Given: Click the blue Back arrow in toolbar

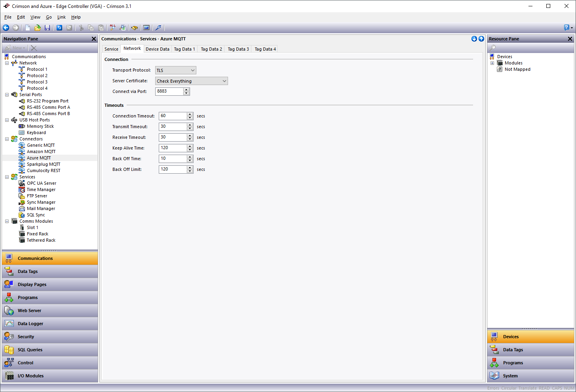Looking at the screenshot, I should click(x=6, y=28).
